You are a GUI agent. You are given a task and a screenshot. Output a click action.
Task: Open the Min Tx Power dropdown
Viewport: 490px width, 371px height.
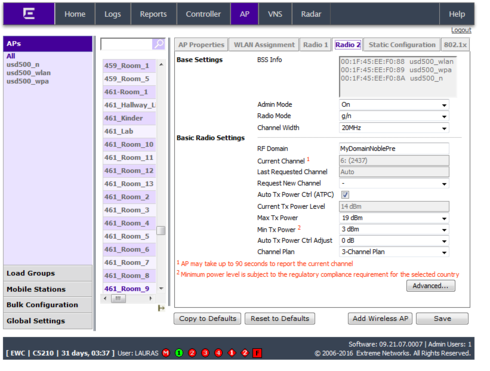(x=394, y=229)
